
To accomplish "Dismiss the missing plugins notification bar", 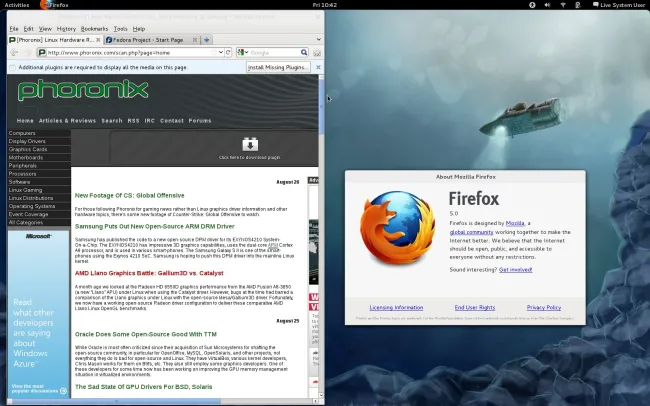I will coord(318,67).
